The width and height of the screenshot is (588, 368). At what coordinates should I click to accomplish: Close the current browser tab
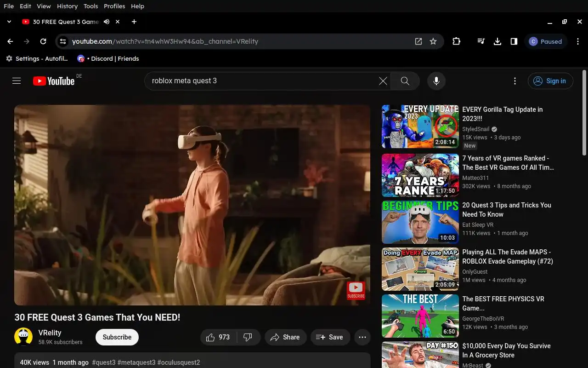coord(118,22)
